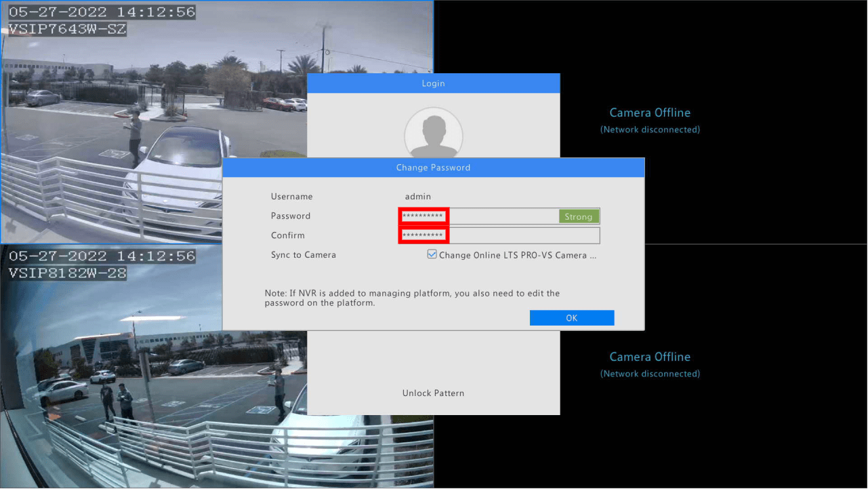Click the timestamp on the top-left camera
868x489 pixels.
(x=102, y=12)
